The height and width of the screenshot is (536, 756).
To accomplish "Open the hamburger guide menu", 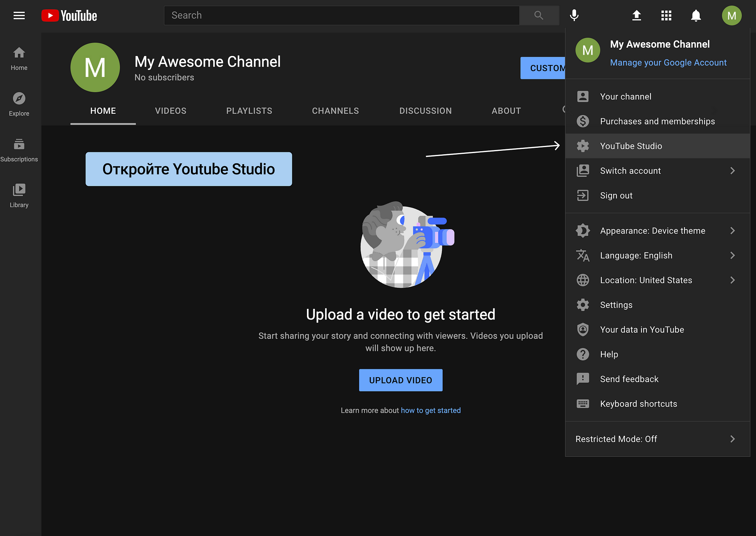I will [x=19, y=15].
